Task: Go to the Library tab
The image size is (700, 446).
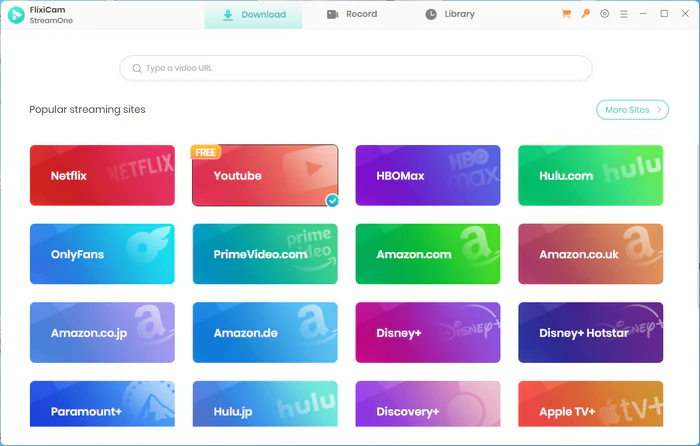Action: point(450,15)
